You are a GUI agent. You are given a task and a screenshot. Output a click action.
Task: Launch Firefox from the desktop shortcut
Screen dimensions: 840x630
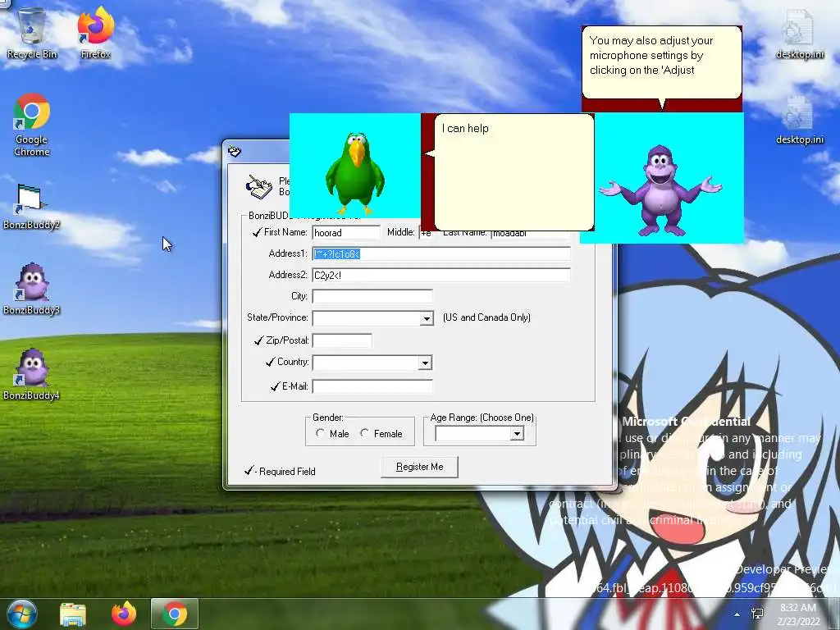96,32
